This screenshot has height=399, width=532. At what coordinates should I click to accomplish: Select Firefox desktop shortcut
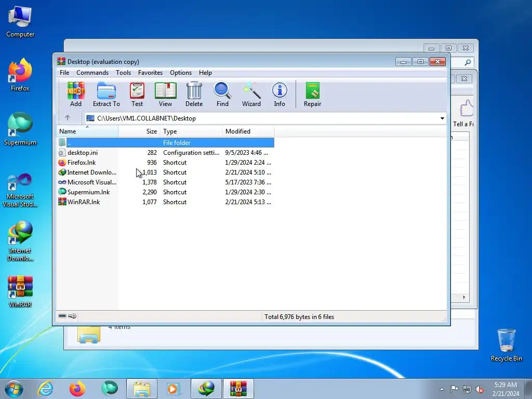click(x=20, y=75)
